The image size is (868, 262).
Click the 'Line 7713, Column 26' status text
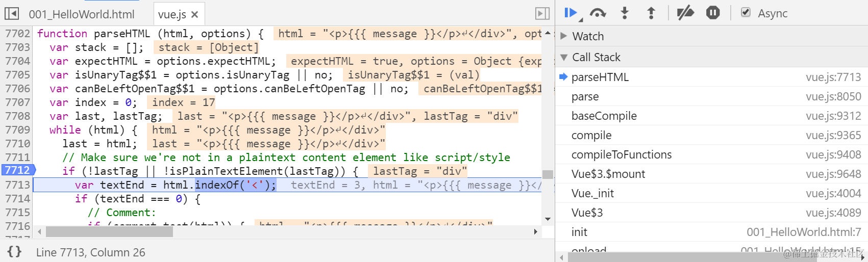coord(90,252)
